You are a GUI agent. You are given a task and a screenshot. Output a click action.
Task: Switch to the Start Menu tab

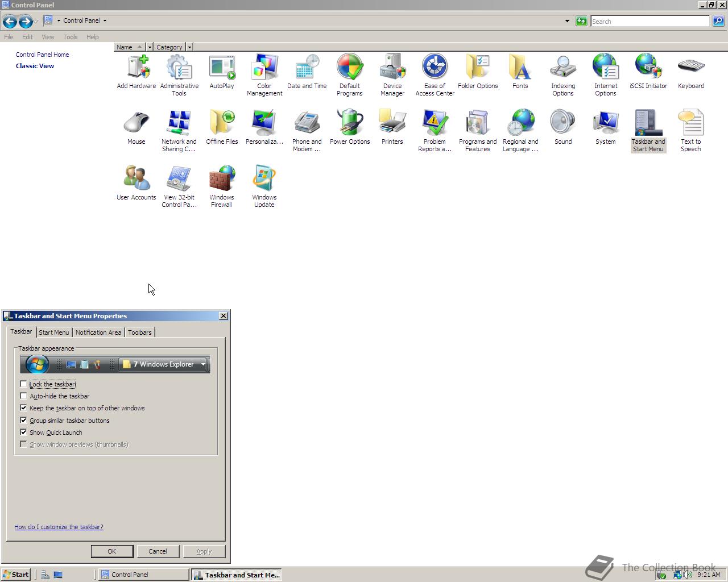(x=54, y=332)
